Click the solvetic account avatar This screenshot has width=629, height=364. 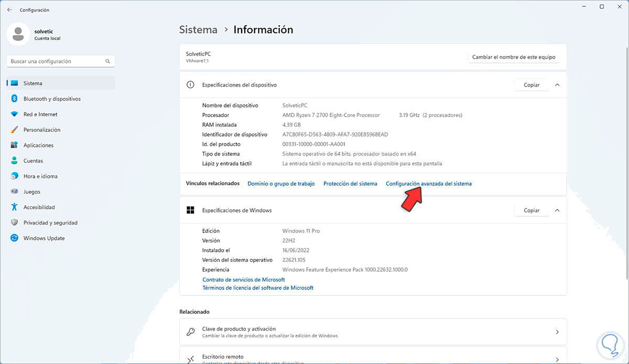coord(18,34)
